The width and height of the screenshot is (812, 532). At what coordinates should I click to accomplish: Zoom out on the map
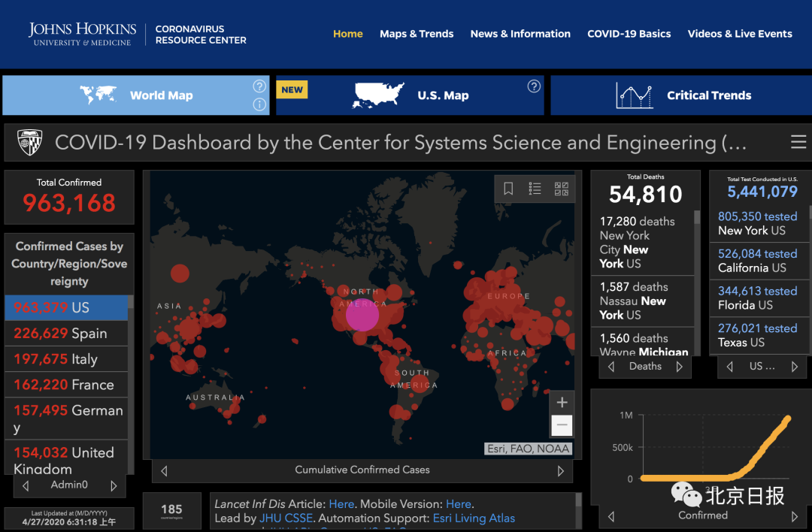pos(562,425)
